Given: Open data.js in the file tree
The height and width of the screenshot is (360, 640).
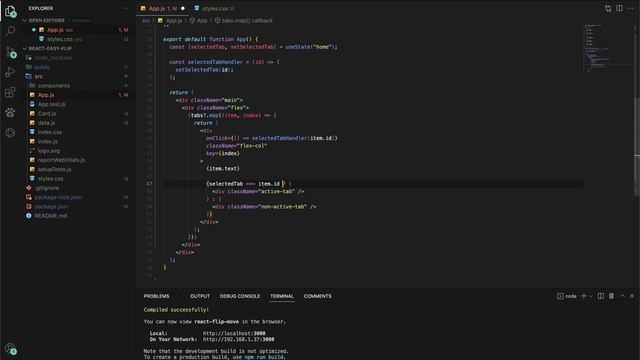Looking at the screenshot, I should pos(47,122).
